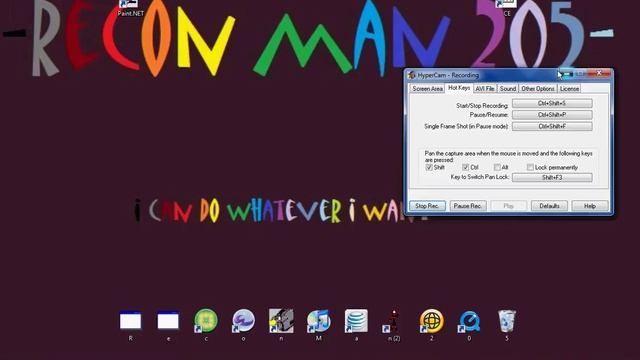Change the Start/Stop Recording hotkey Ctrl+Shift+S
This screenshot has width=640, height=360.
(552, 104)
